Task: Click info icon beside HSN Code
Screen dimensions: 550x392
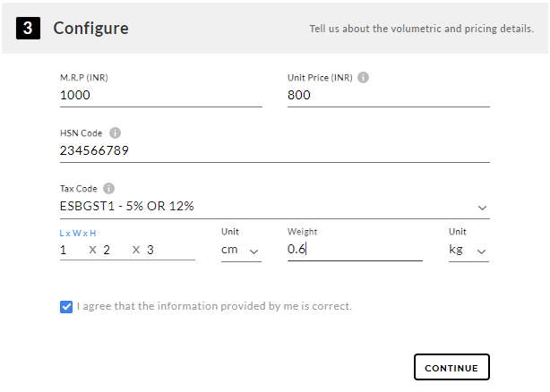Action: coord(115,133)
